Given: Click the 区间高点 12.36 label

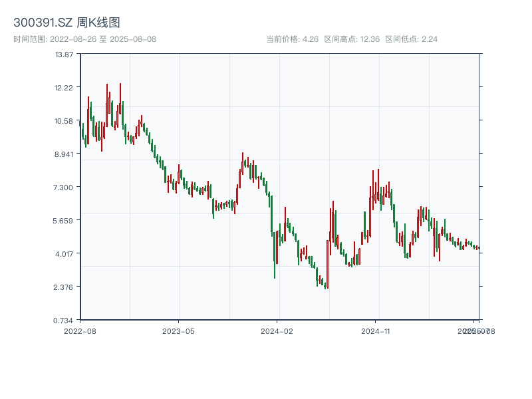Looking at the screenshot, I should 352,39.
